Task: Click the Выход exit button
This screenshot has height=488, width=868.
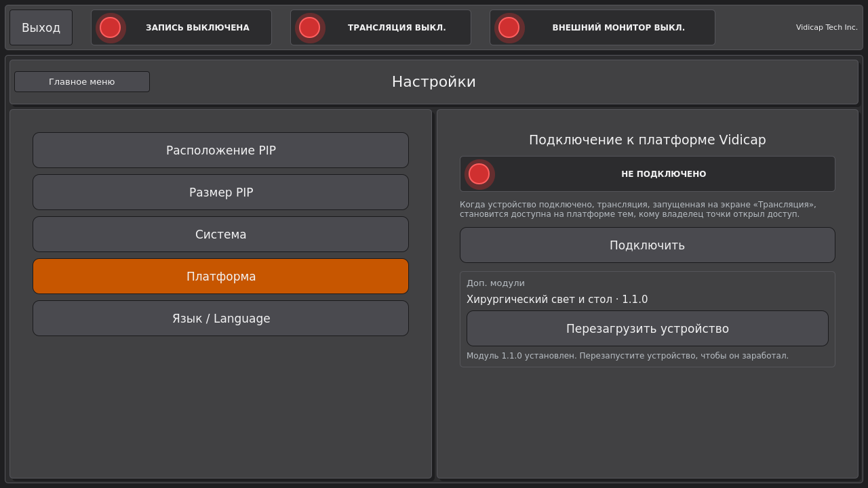Action: (41, 28)
